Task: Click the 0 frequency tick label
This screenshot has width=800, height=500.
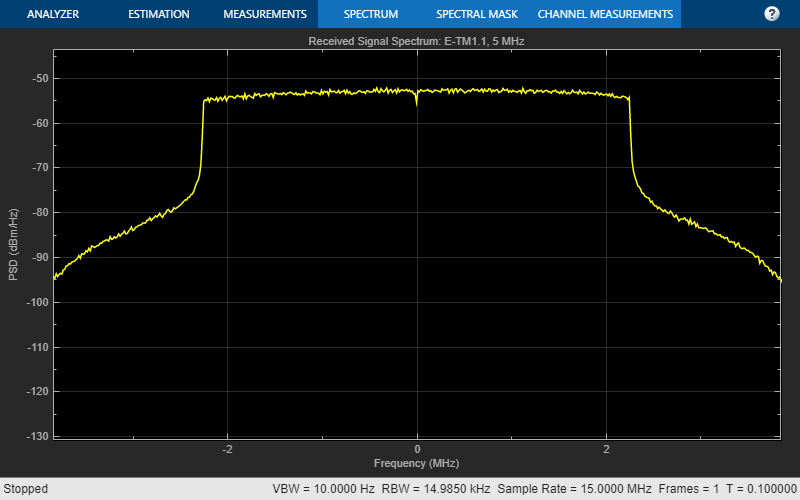Action: [x=417, y=449]
